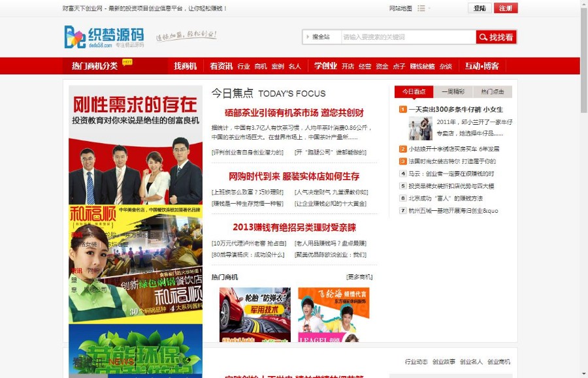
Task: Click the 刚性需求的存在 education banner
Action: (x=135, y=145)
